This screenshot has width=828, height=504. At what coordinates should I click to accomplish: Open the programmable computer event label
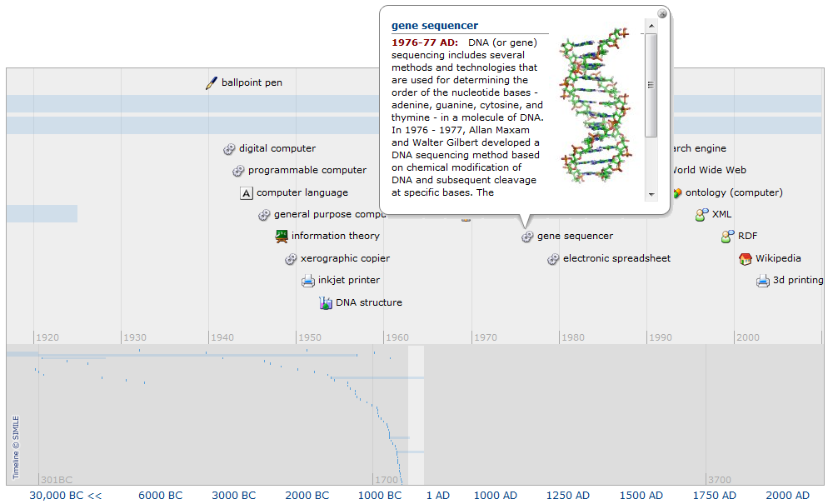(x=307, y=170)
